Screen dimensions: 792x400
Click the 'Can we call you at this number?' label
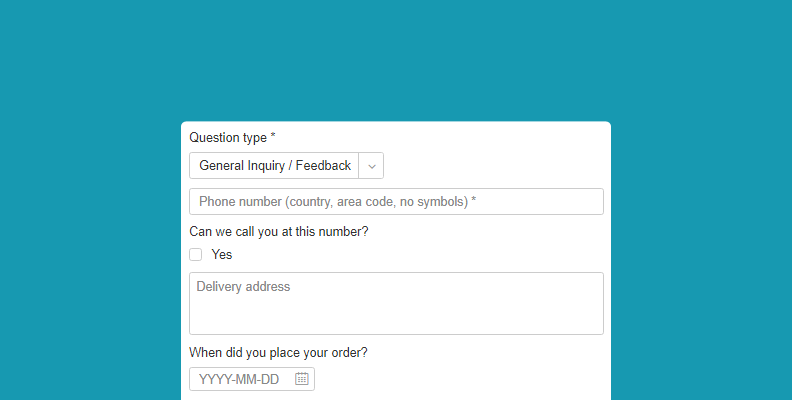pos(279,232)
